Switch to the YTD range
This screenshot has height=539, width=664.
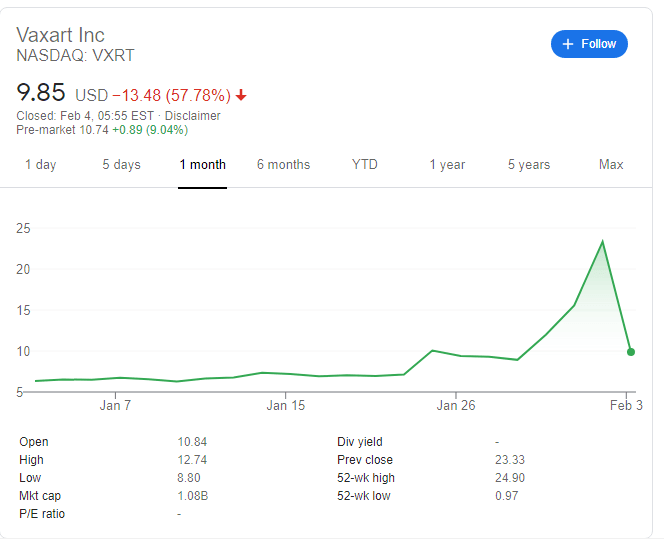click(x=365, y=165)
